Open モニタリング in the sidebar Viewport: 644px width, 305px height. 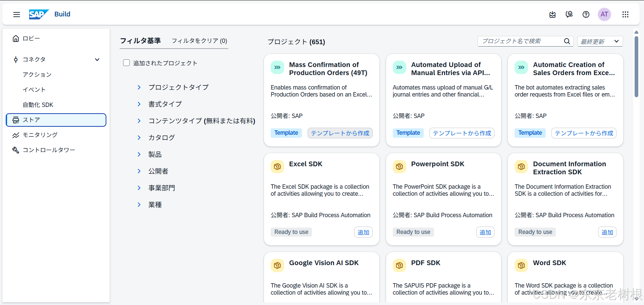[x=40, y=135]
